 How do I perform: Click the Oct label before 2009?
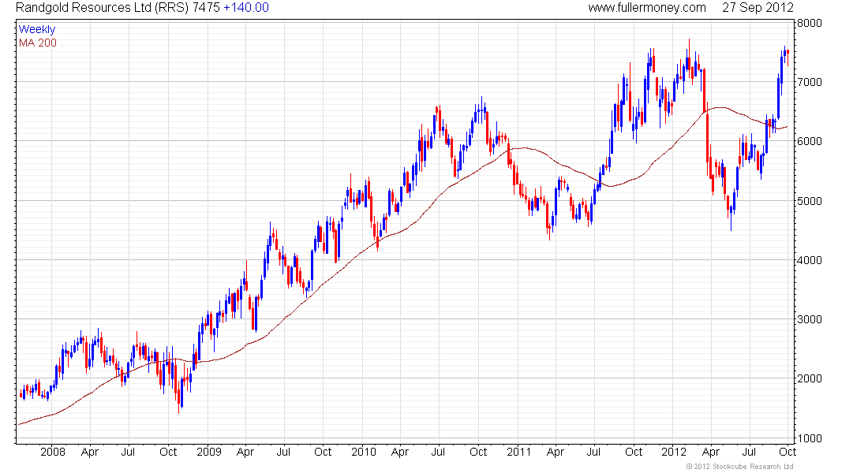click(x=168, y=452)
